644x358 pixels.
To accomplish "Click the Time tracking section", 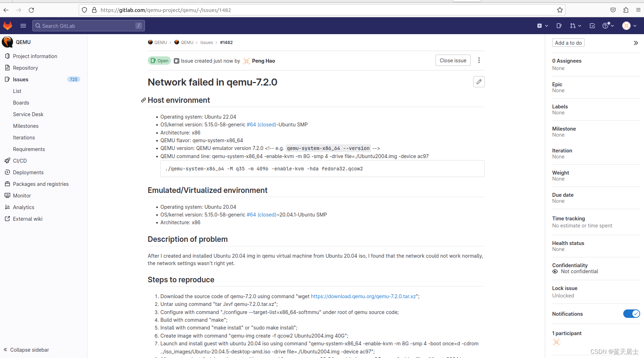I will [596, 222].
